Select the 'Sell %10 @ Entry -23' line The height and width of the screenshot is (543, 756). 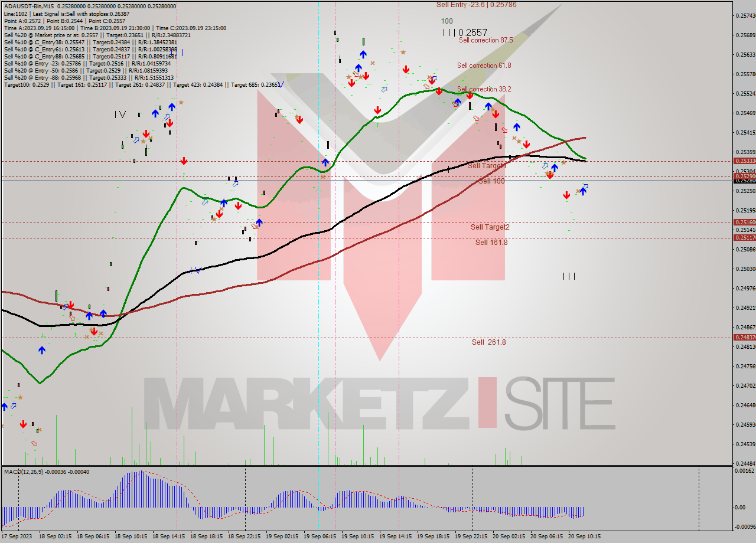tap(87, 63)
